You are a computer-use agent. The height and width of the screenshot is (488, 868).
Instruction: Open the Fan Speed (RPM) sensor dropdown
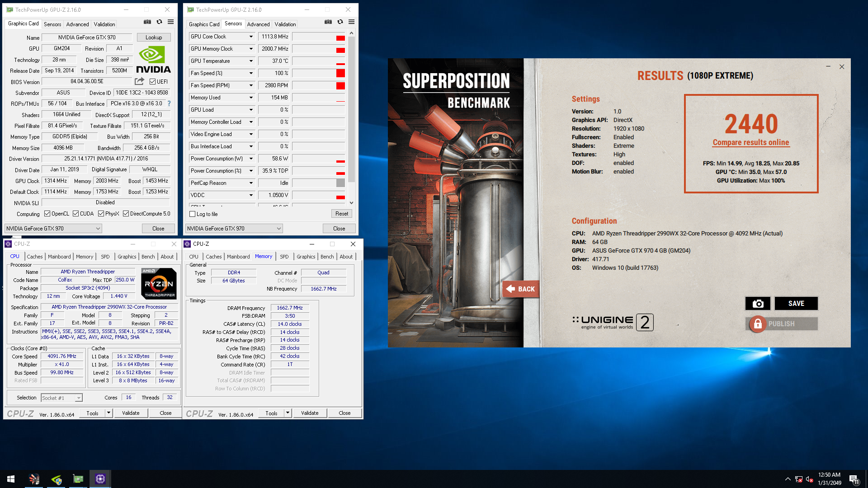tap(251, 85)
